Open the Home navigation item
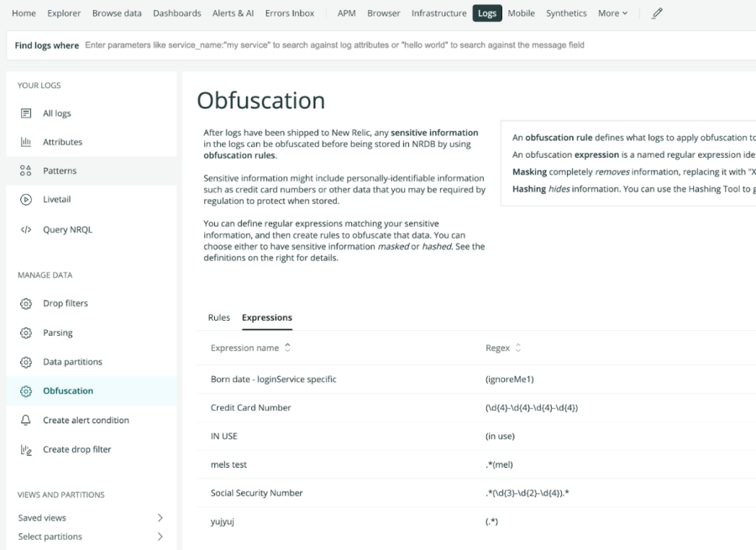756x550 pixels. pyautogui.click(x=24, y=13)
